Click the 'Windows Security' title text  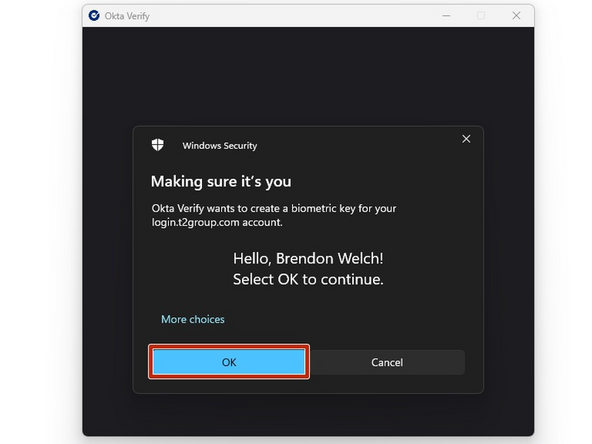tap(220, 146)
